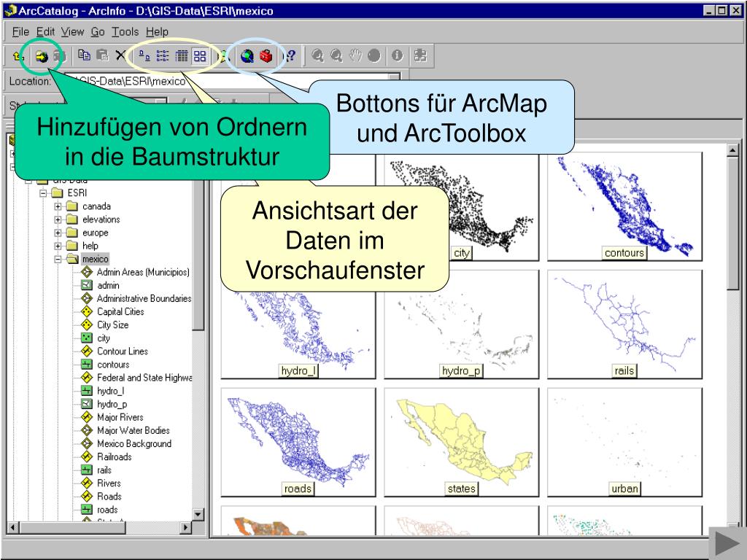Switch to Large Icons view

pyautogui.click(x=144, y=56)
